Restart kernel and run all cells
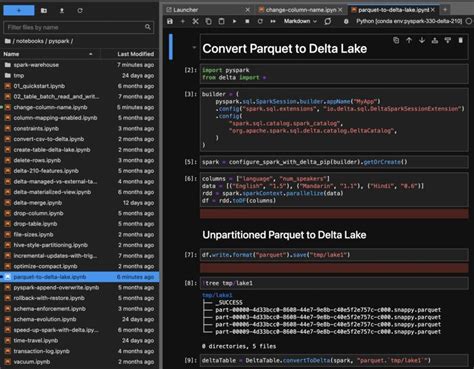This screenshot has width=474, height=369. (273, 21)
